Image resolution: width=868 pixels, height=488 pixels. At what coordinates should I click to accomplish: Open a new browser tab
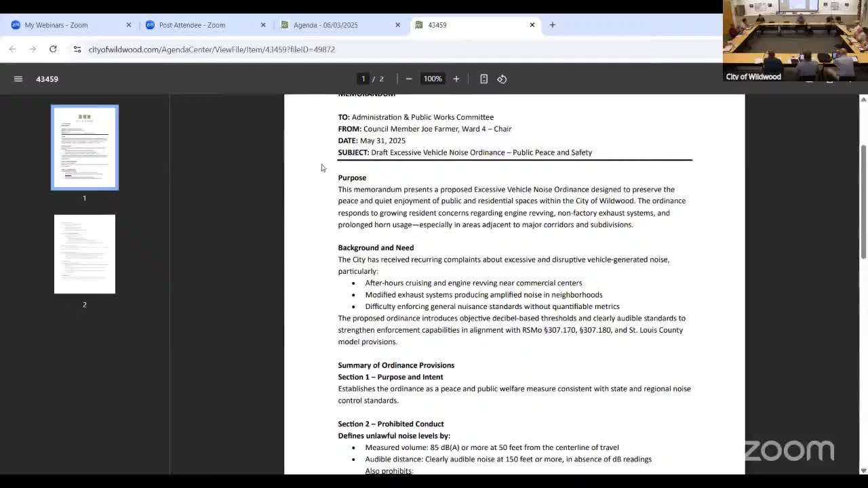pyautogui.click(x=552, y=25)
